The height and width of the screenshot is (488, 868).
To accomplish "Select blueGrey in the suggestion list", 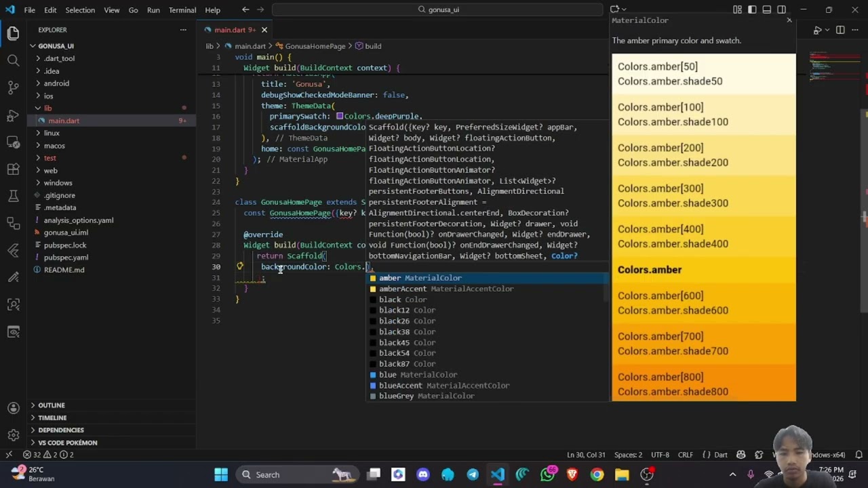I will tap(487, 396).
